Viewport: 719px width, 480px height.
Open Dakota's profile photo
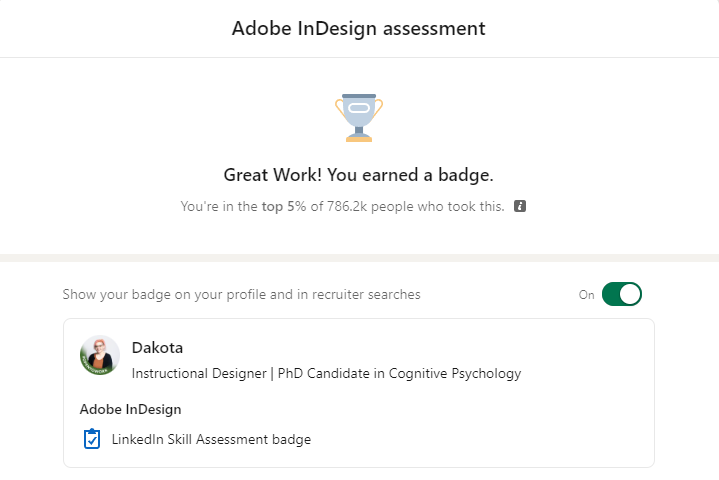100,355
